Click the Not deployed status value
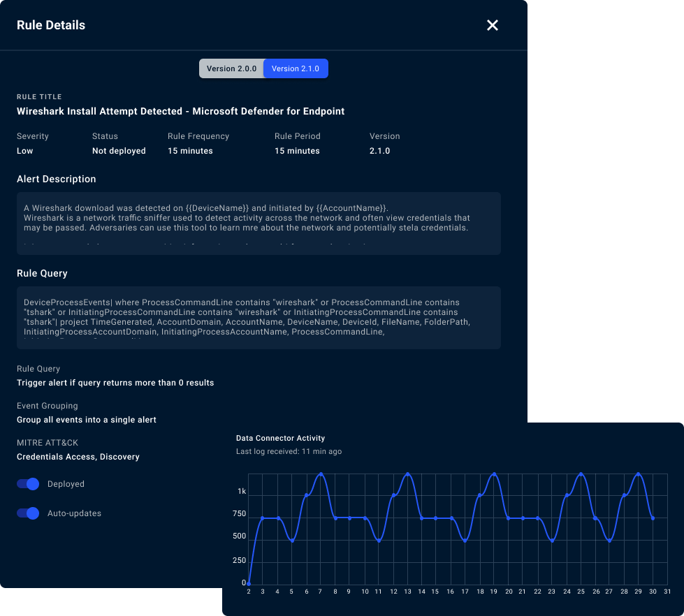This screenshot has width=684, height=616. [x=119, y=151]
